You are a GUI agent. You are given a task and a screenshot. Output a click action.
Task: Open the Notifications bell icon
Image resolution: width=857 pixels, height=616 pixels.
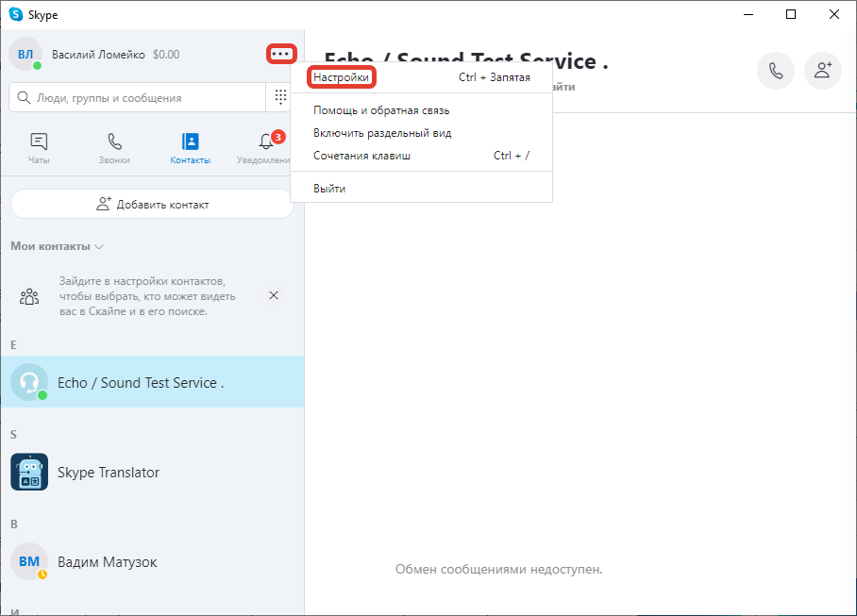pos(266,142)
